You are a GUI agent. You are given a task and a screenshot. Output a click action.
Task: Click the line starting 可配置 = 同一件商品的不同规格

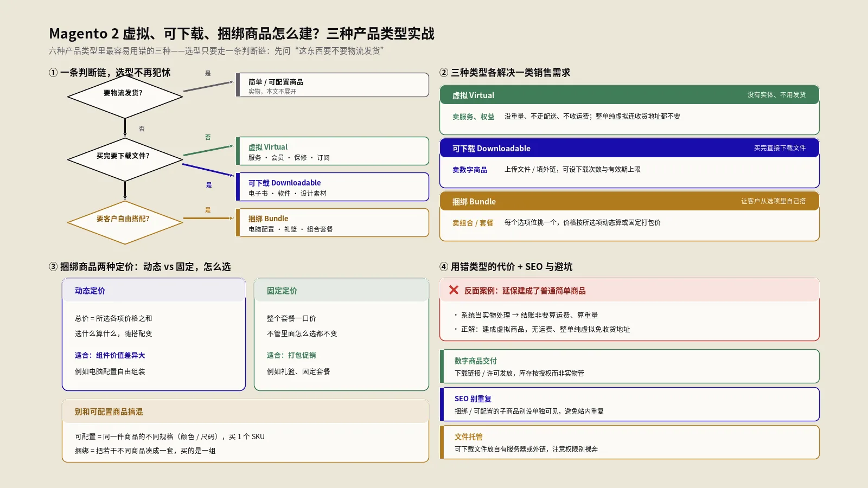pos(169,436)
